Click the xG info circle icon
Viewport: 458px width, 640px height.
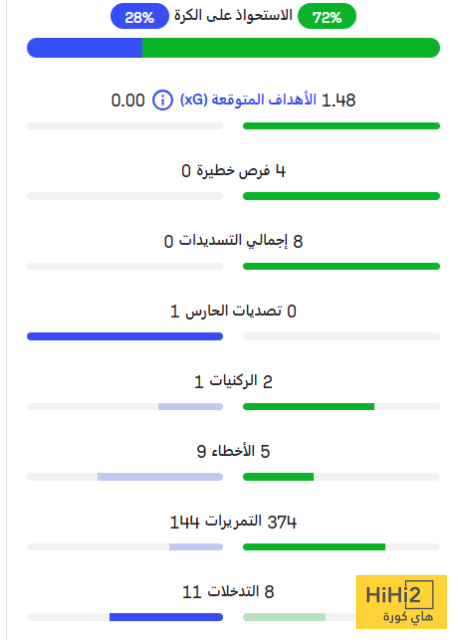[x=162, y=100]
